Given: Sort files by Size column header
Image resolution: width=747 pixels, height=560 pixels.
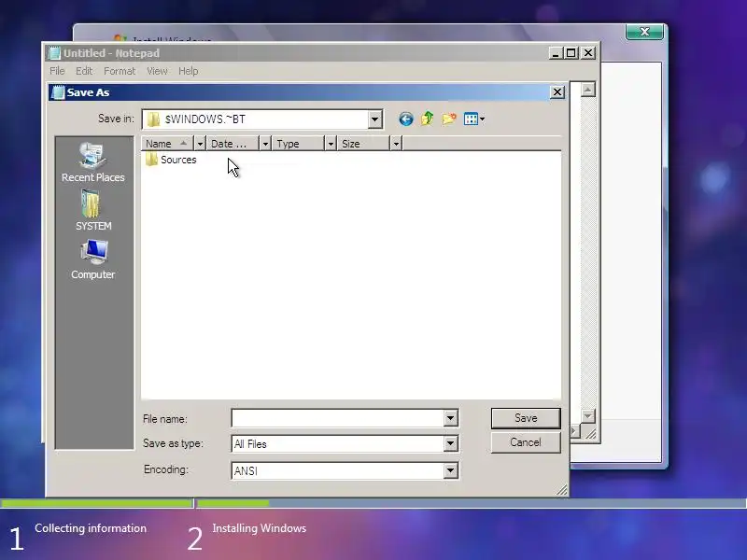Looking at the screenshot, I should pyautogui.click(x=363, y=144).
